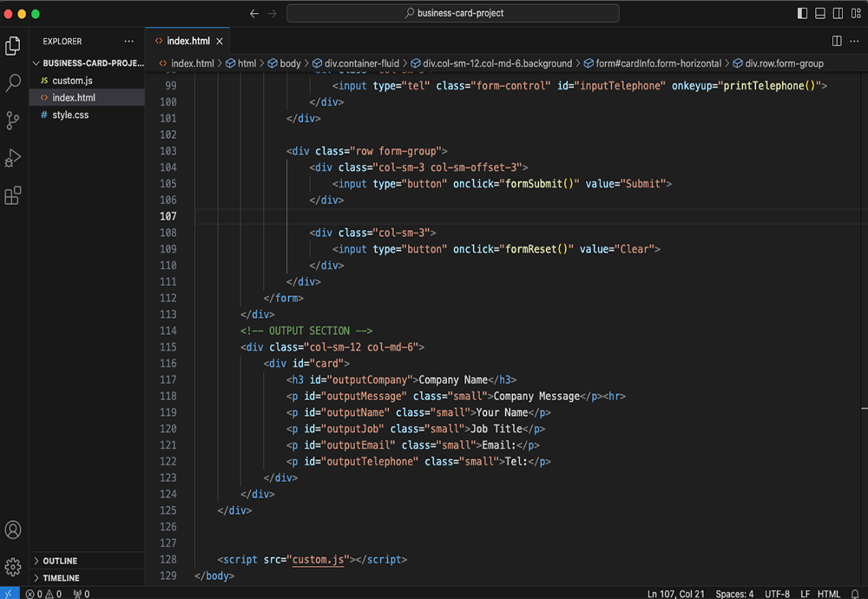Open the Accounts menu icon

[13, 530]
